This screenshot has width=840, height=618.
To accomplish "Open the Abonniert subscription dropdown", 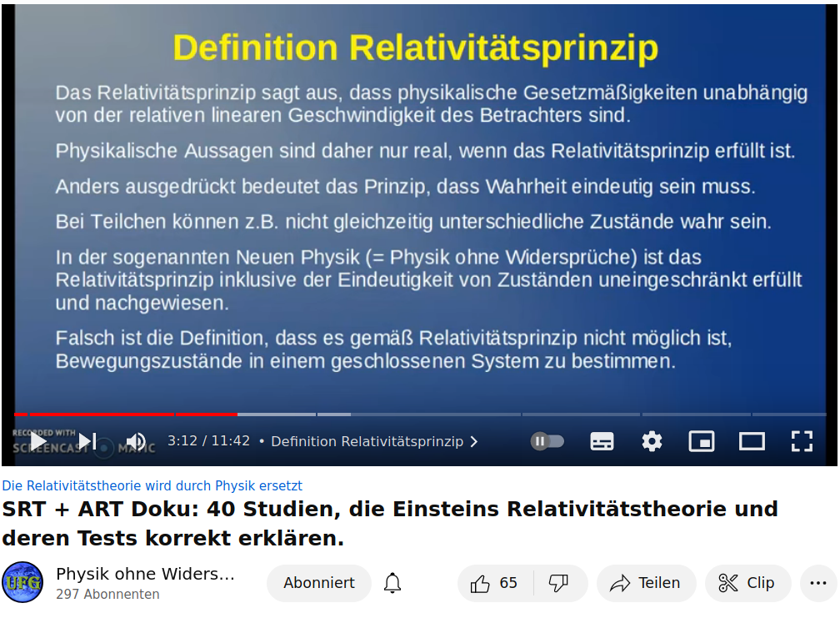I will click(318, 583).
